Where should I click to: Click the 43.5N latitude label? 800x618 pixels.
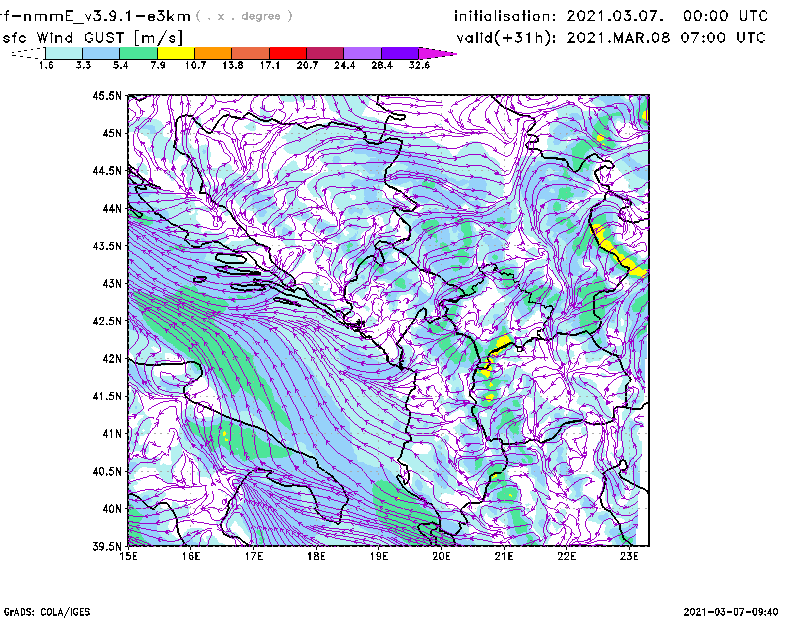(x=107, y=246)
